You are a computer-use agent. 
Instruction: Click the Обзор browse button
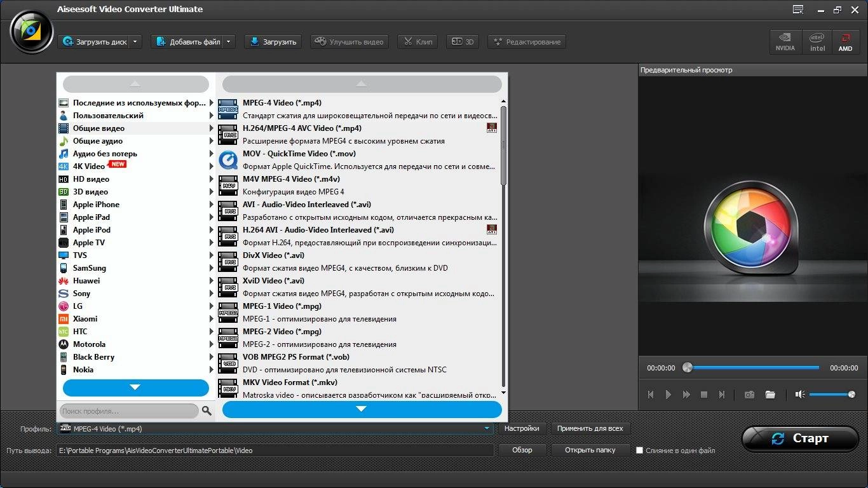(x=522, y=450)
